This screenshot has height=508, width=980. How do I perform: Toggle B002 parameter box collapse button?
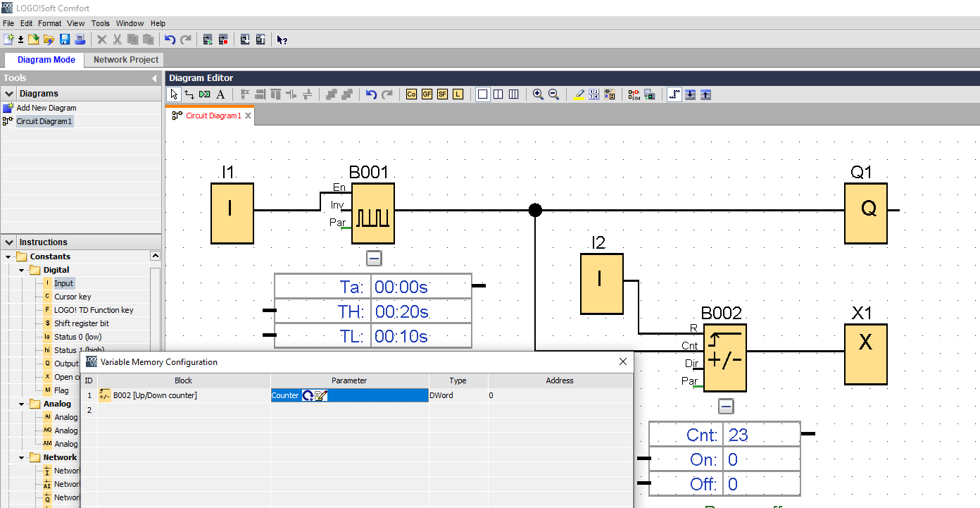(727, 407)
